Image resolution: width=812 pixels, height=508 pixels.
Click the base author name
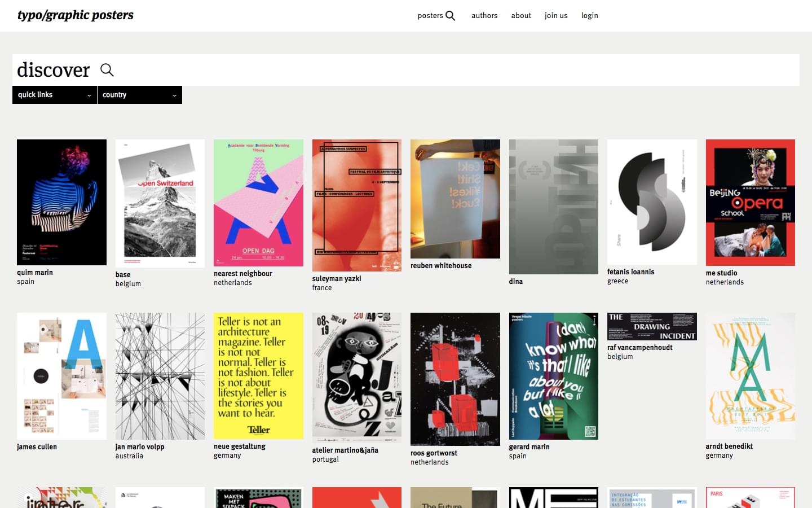(123, 275)
